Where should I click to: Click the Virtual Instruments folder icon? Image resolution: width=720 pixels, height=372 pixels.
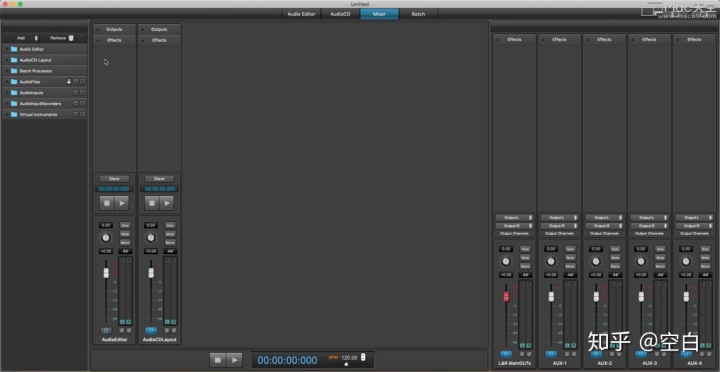tap(14, 114)
